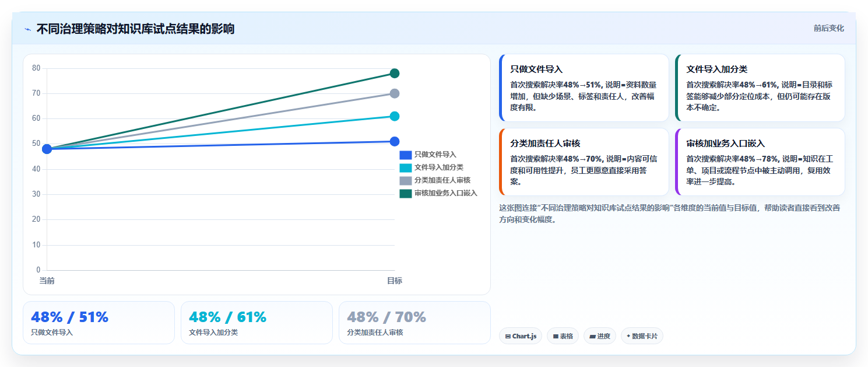Toggle the 文件导入加分类 legend swatch
Viewport: 868px width, 367px height.
click(405, 167)
